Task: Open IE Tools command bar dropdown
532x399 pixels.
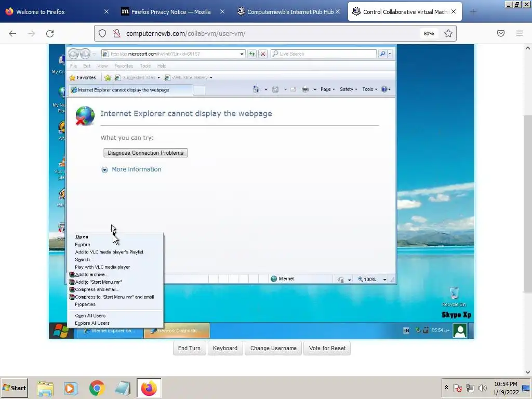Action: click(369, 89)
